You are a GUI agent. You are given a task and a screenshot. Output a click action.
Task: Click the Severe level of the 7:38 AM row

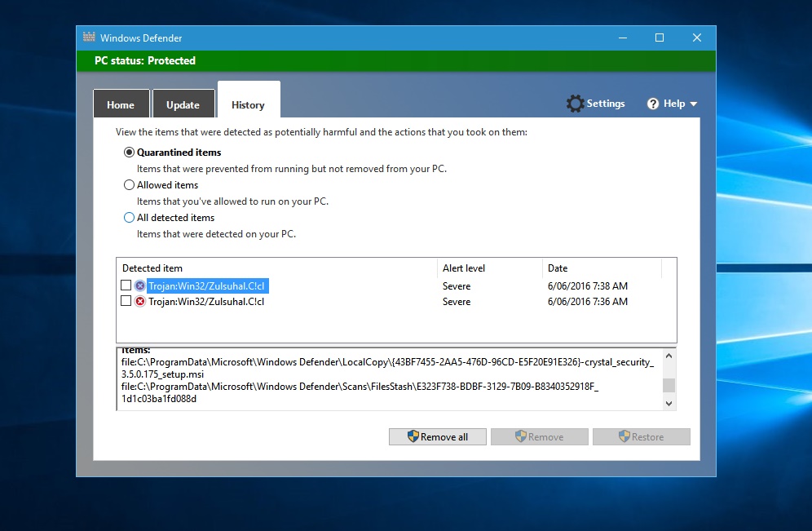point(457,286)
